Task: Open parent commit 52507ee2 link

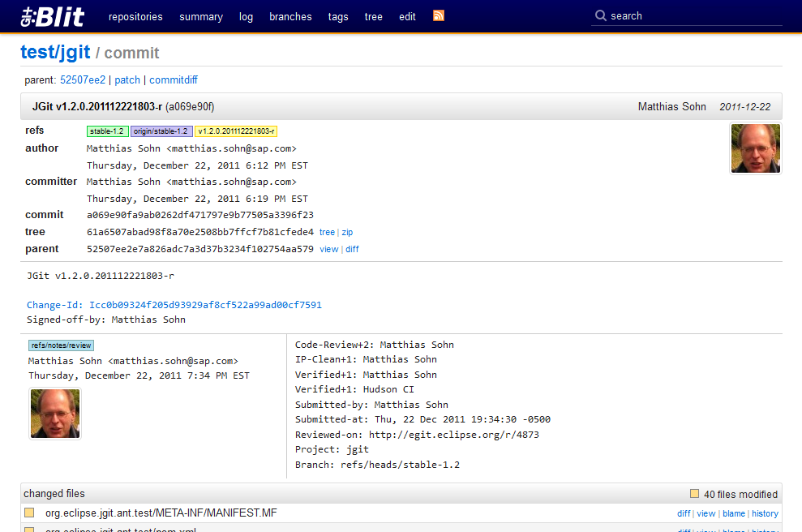Action: [x=83, y=79]
